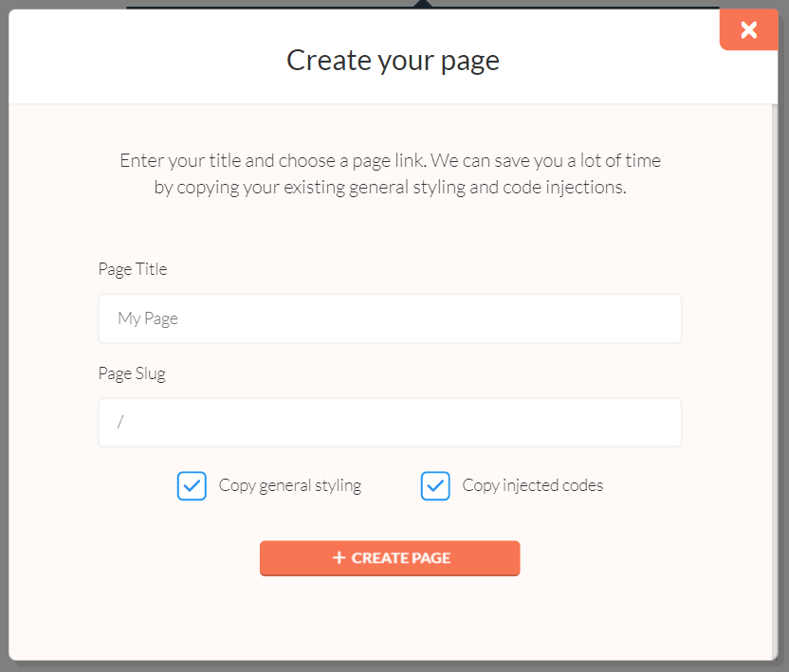Click the dimmed backdrop left of the dialog
Viewport: 789px width, 672px height.
click(4, 332)
